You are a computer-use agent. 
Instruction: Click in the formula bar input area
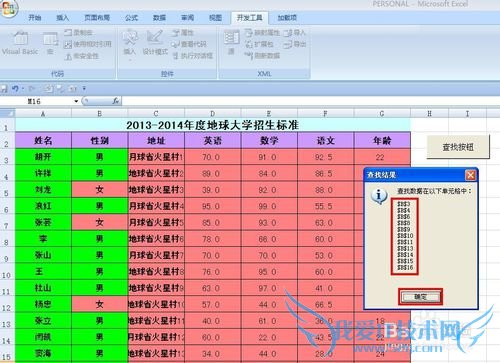click(310, 101)
